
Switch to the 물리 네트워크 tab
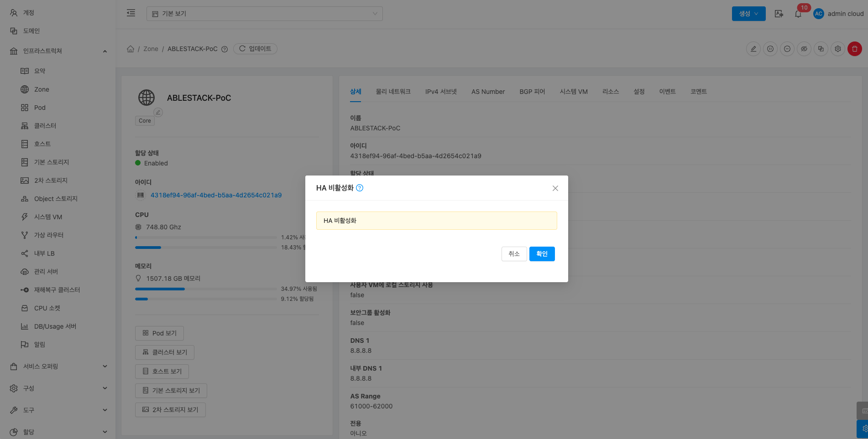click(393, 92)
